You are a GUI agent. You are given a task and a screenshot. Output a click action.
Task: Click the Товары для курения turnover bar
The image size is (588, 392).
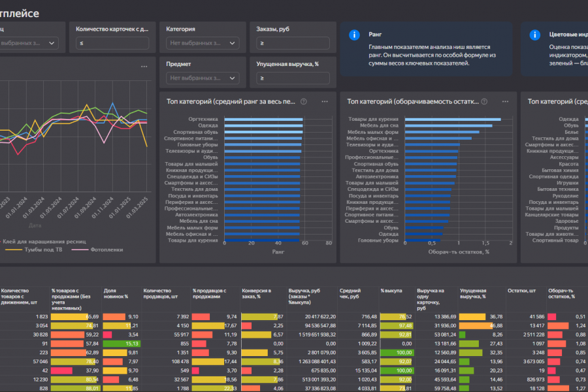453,120
